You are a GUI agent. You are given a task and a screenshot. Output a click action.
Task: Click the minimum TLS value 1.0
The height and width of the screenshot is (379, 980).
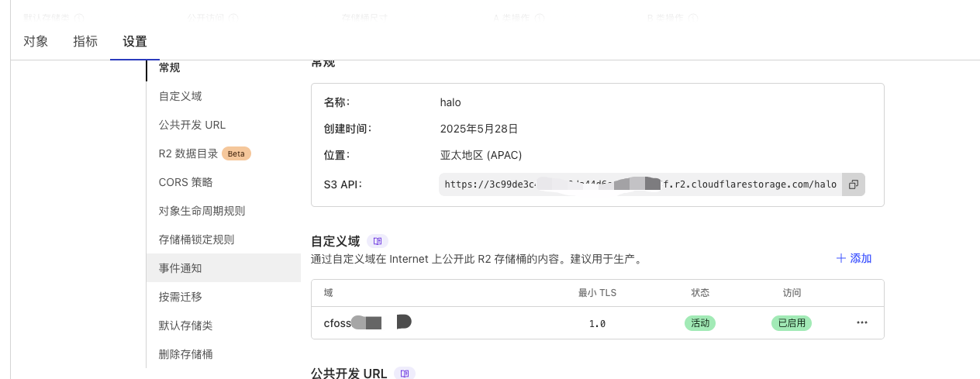pyautogui.click(x=597, y=324)
